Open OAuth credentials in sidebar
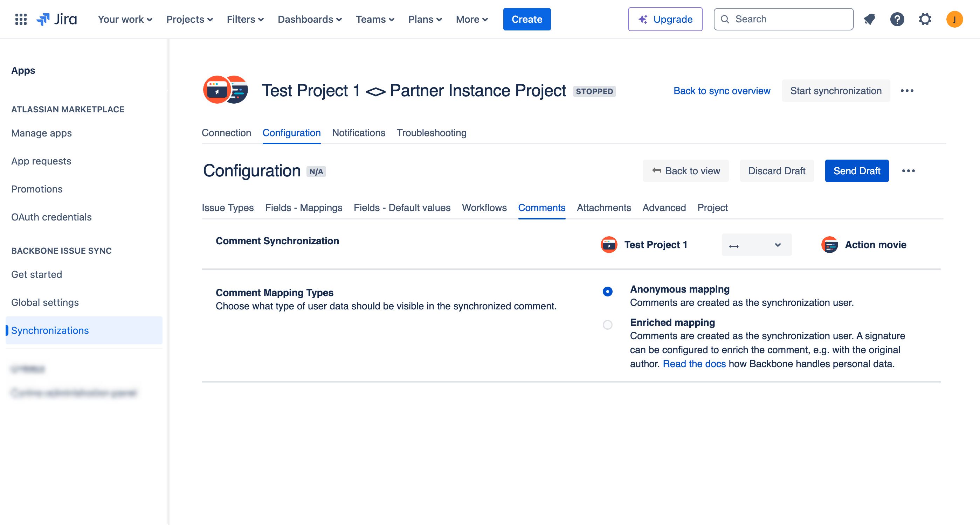 tap(51, 217)
